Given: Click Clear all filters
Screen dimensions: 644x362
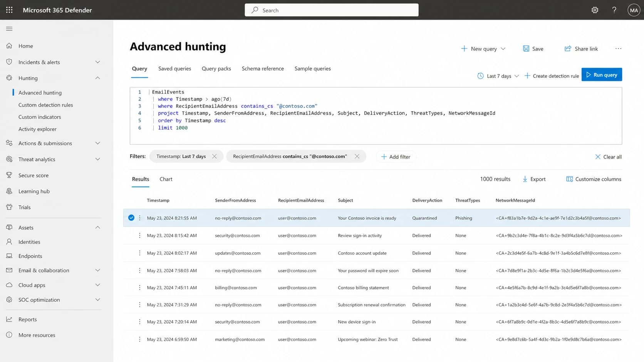Looking at the screenshot, I should 608,157.
